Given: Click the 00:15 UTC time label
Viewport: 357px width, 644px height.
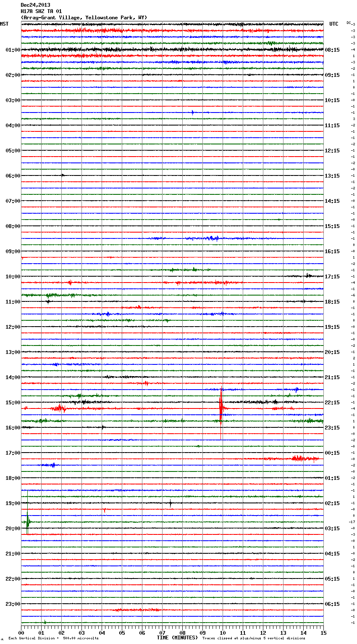Looking at the screenshot, I should (x=332, y=453).
